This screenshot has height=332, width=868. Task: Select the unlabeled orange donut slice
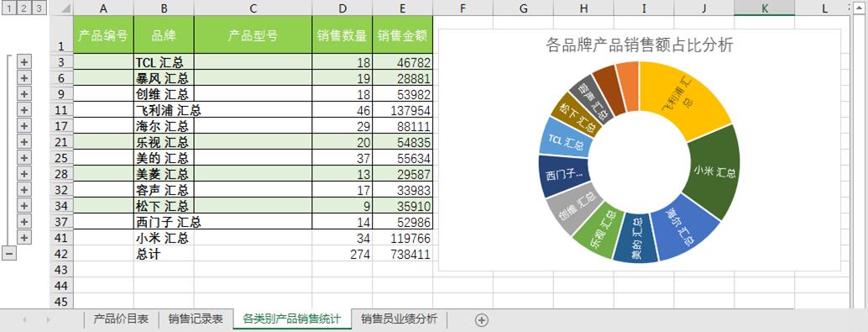(628, 86)
